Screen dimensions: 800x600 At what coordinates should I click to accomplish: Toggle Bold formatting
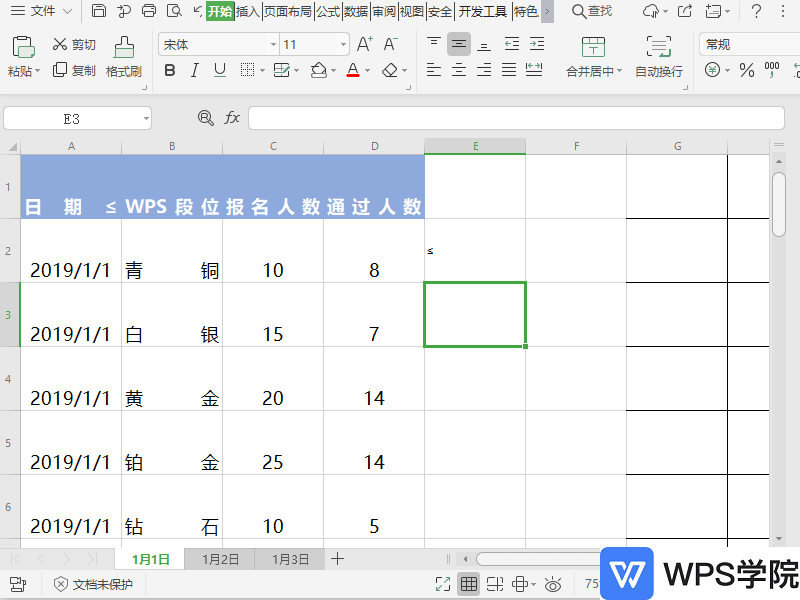tap(169, 70)
